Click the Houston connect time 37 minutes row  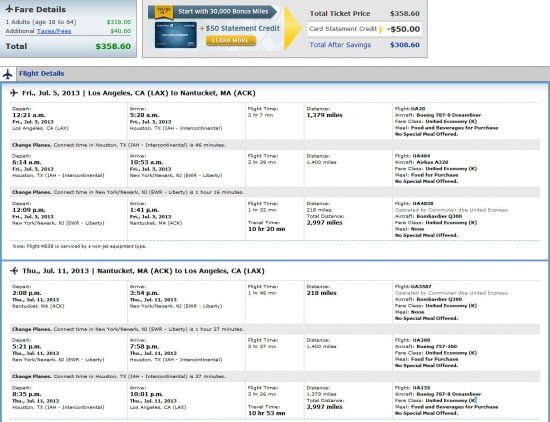[x=275, y=376]
